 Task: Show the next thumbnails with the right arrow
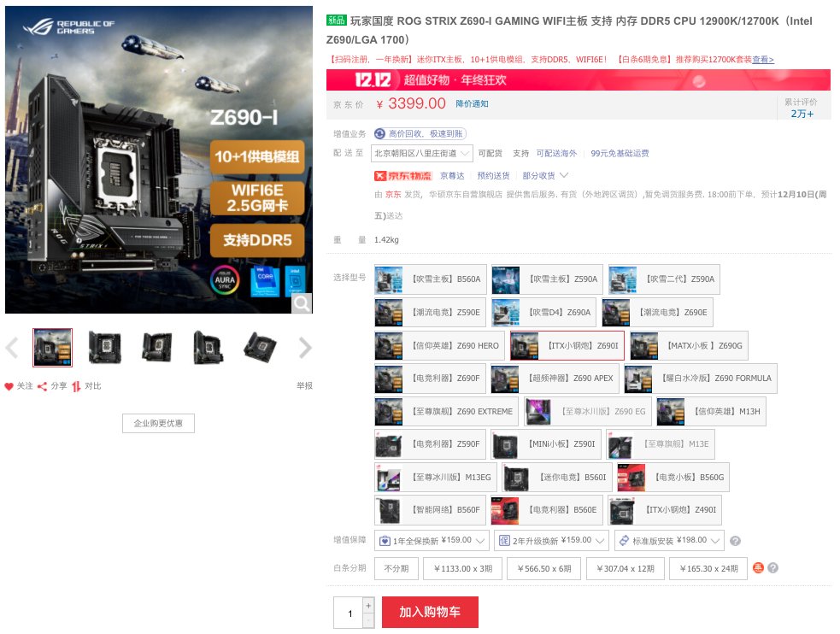(x=305, y=348)
